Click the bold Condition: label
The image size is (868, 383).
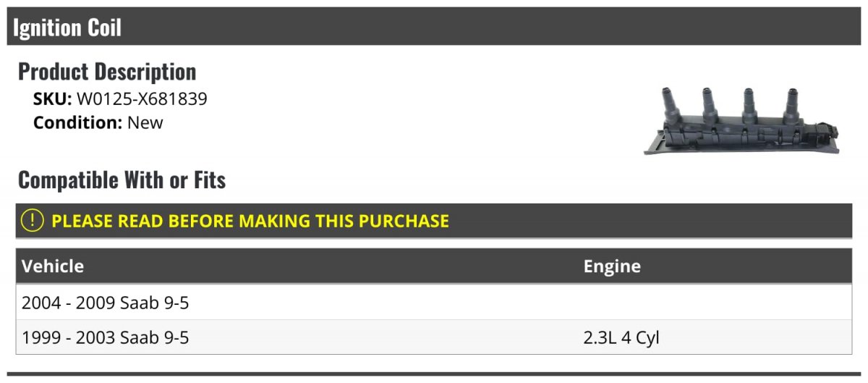(77, 122)
